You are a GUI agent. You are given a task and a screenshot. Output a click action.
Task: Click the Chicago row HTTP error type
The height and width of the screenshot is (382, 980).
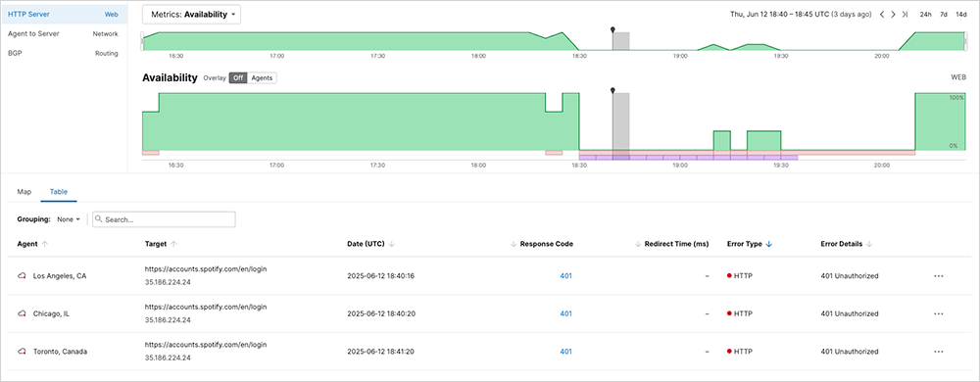tap(739, 314)
